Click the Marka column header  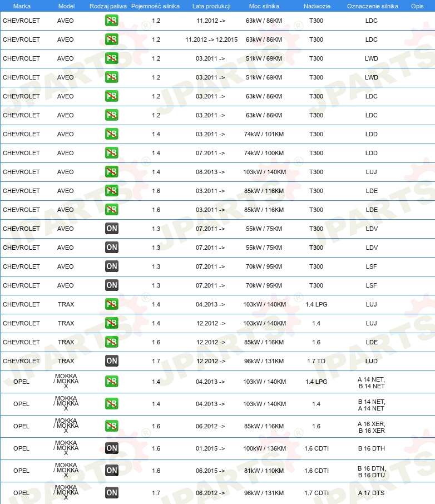(x=22, y=6)
